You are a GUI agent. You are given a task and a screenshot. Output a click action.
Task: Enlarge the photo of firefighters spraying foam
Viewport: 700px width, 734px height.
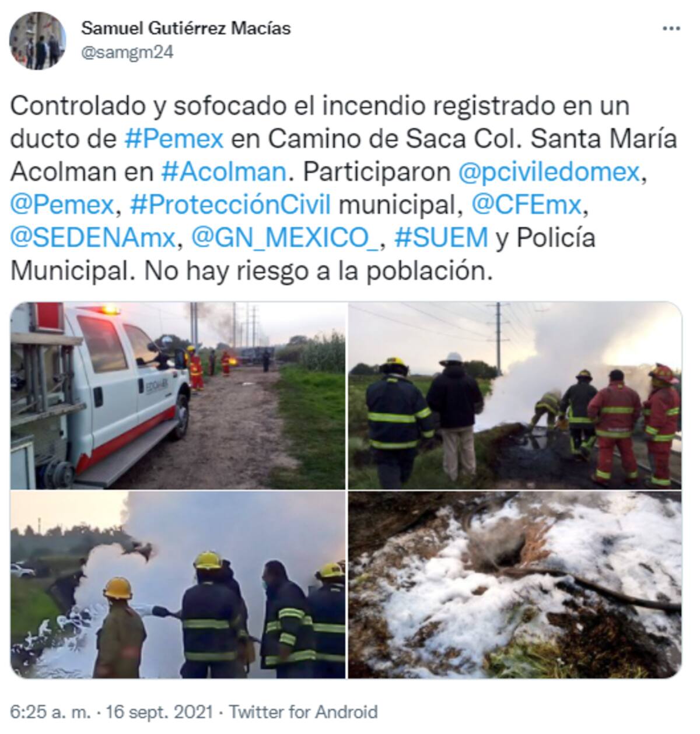pos(178,585)
